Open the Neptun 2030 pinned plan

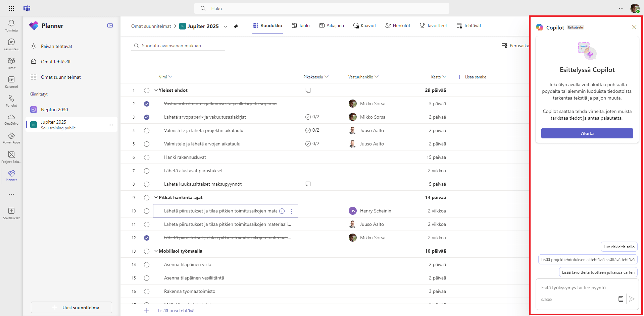tap(71, 110)
